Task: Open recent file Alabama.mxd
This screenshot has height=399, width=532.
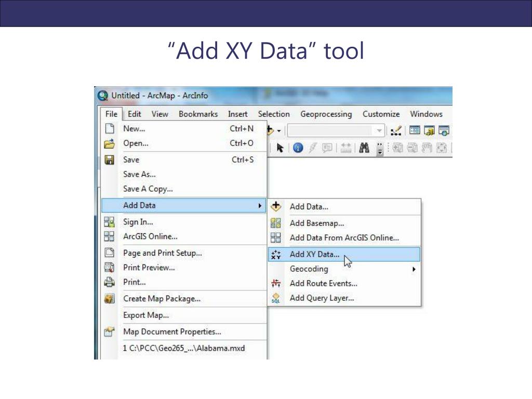Action: [x=183, y=348]
